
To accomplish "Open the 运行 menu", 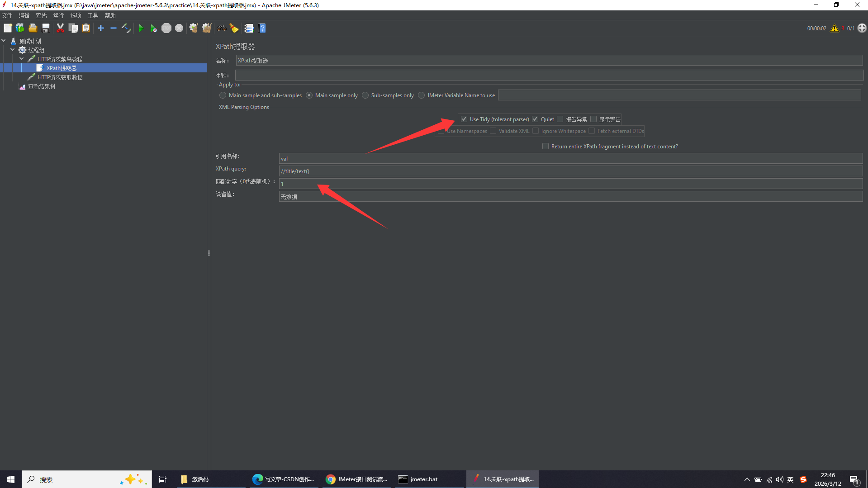I will (x=58, y=15).
